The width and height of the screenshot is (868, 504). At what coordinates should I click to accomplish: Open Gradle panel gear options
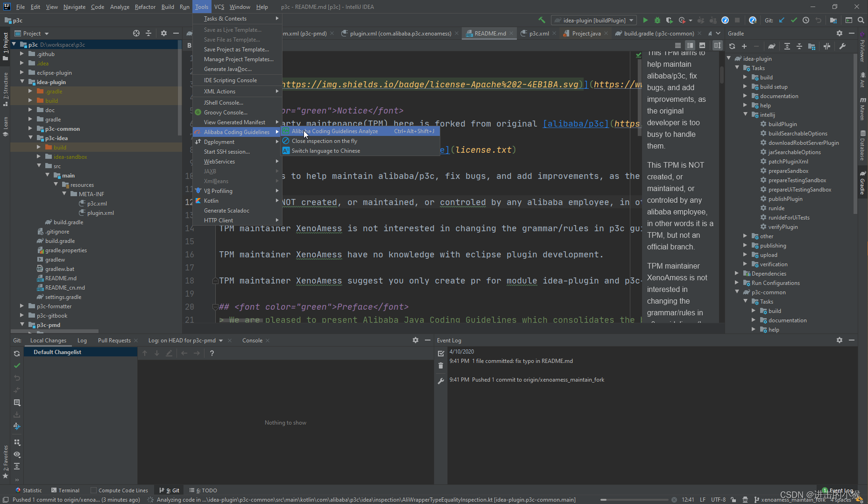pos(840,33)
